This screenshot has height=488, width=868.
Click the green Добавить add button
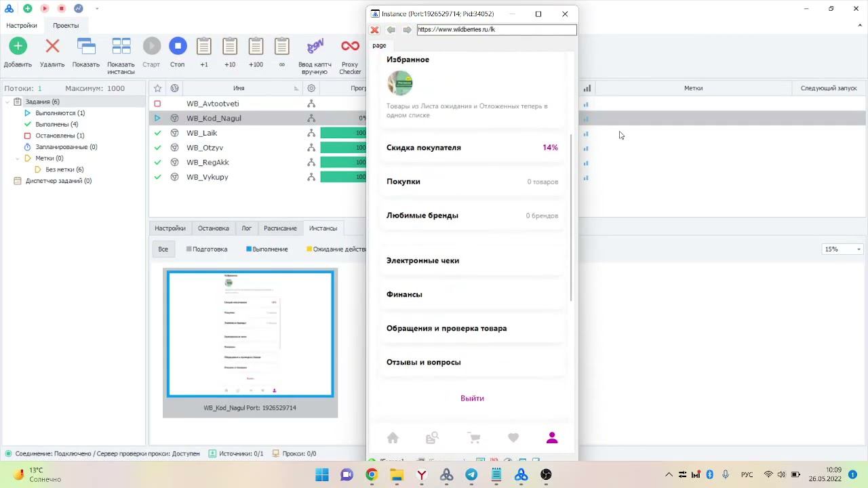18,46
